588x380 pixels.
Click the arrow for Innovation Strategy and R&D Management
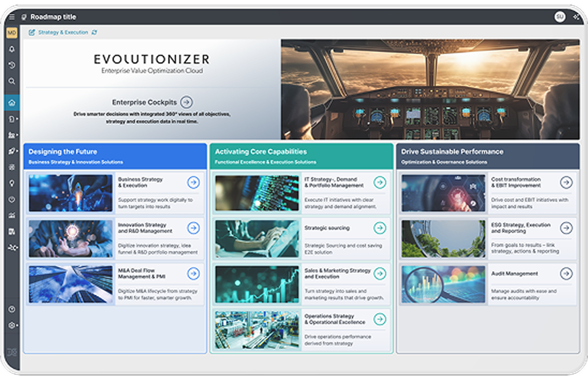[194, 228]
